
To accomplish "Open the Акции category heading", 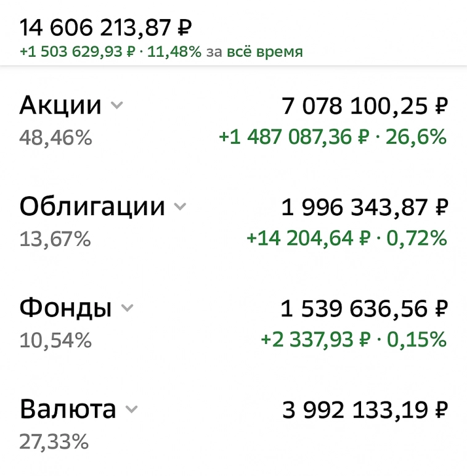I will [x=60, y=105].
